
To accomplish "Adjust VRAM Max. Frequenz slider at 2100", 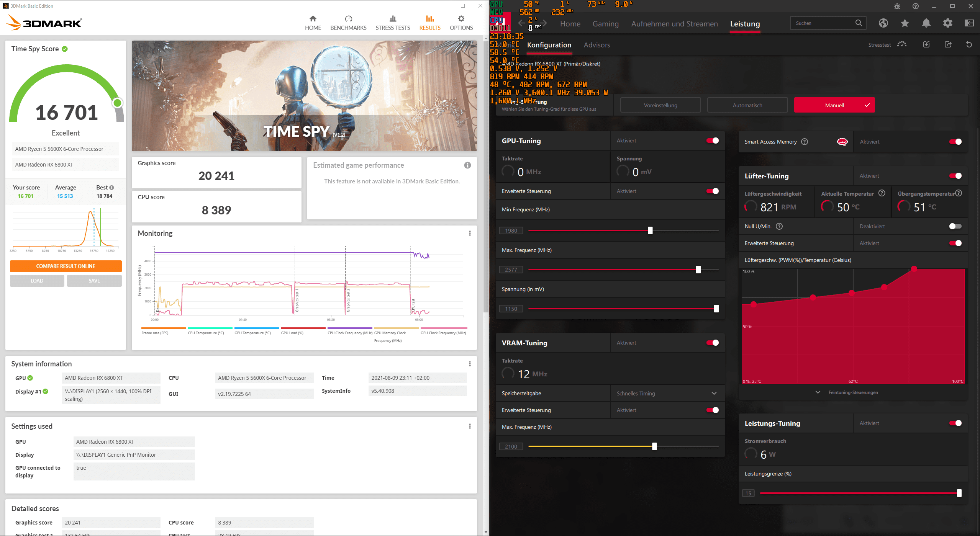I will 654,446.
